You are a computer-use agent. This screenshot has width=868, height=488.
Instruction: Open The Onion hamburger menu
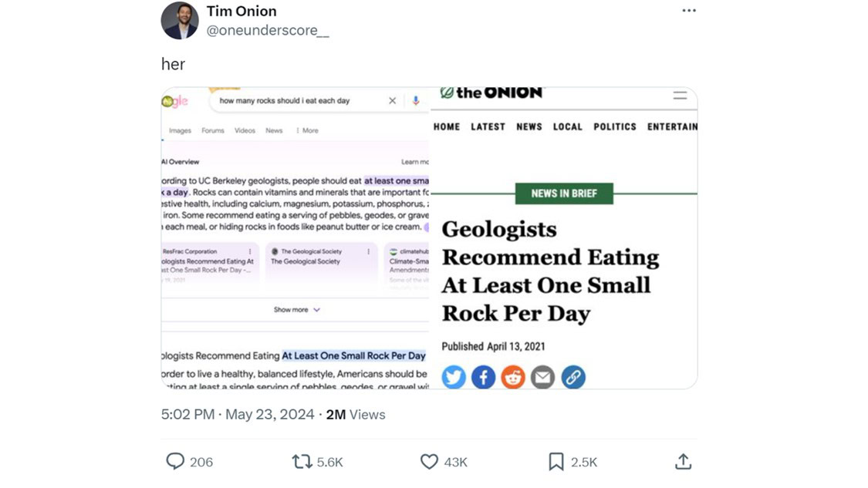pyautogui.click(x=680, y=96)
